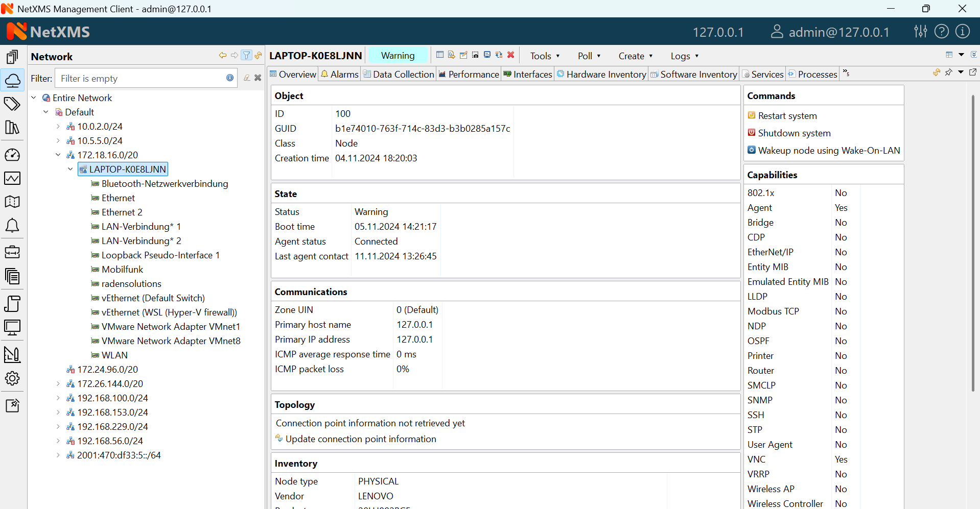Toggle the filter funnel in Network panel

pyautogui.click(x=247, y=56)
